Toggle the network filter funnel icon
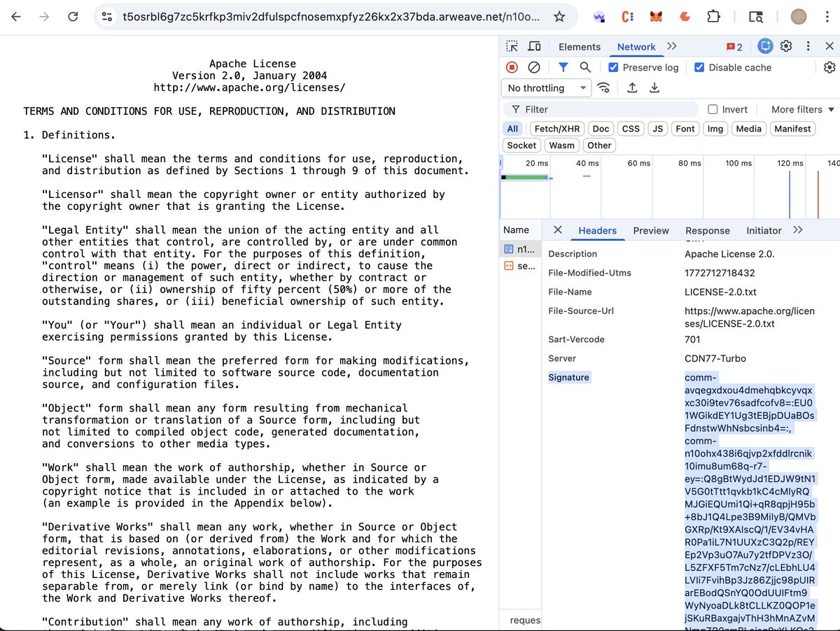This screenshot has height=631, width=840. 563,67
